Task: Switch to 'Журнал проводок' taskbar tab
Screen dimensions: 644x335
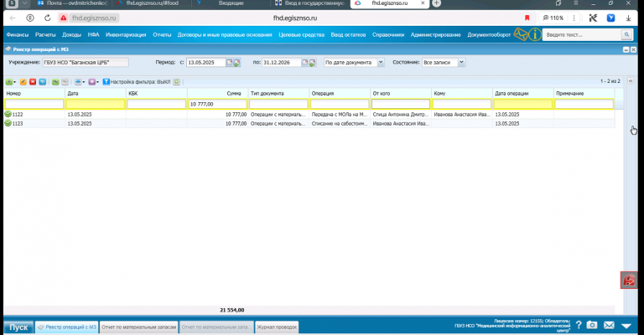Action: pos(277,327)
